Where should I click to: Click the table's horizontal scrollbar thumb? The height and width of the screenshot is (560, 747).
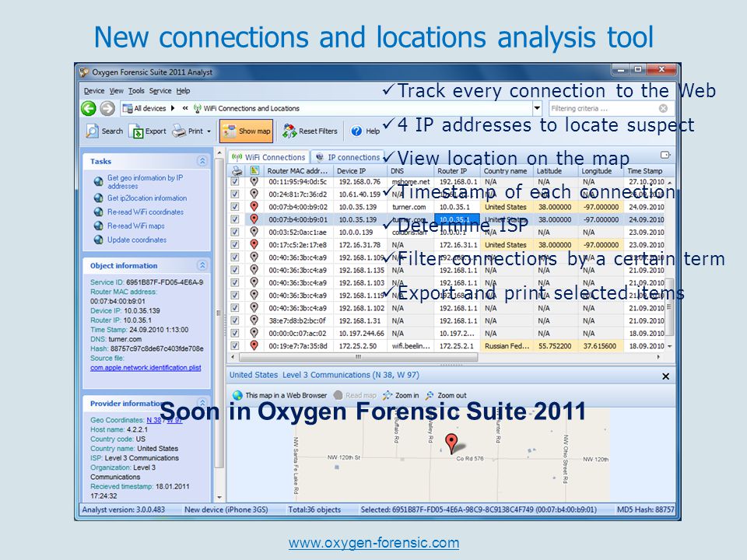pos(358,357)
